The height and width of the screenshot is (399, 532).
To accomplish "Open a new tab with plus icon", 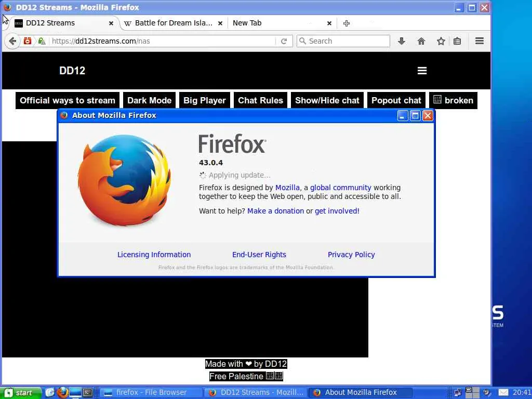I will tap(347, 23).
